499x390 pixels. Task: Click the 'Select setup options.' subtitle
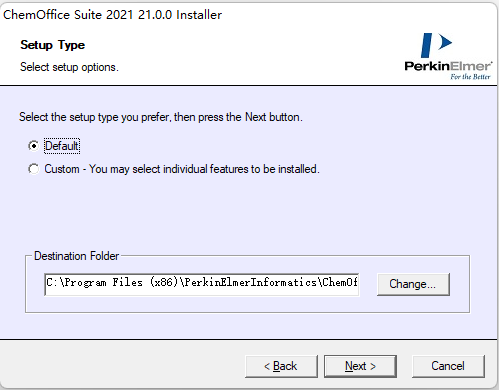tap(69, 67)
